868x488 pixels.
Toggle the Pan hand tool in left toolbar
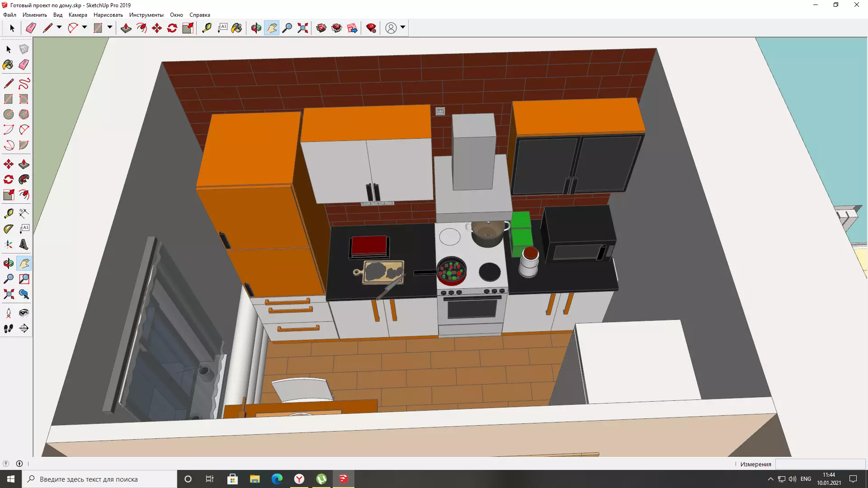24,263
